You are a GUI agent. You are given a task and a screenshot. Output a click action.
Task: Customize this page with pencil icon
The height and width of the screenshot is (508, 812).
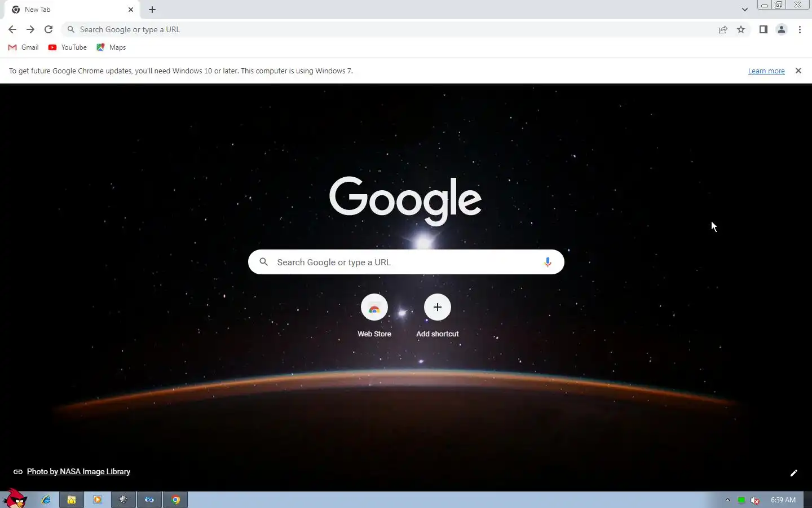[793, 473]
